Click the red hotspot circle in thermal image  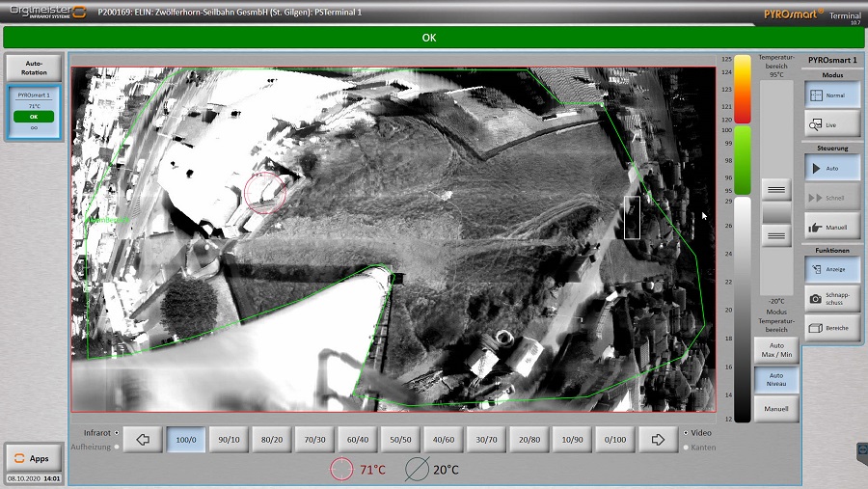pyautogui.click(x=265, y=192)
